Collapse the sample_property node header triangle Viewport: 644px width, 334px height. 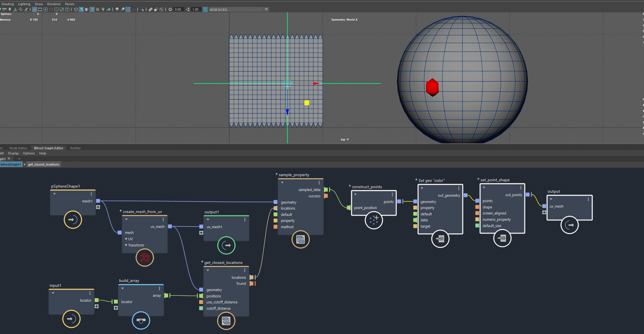(282, 182)
